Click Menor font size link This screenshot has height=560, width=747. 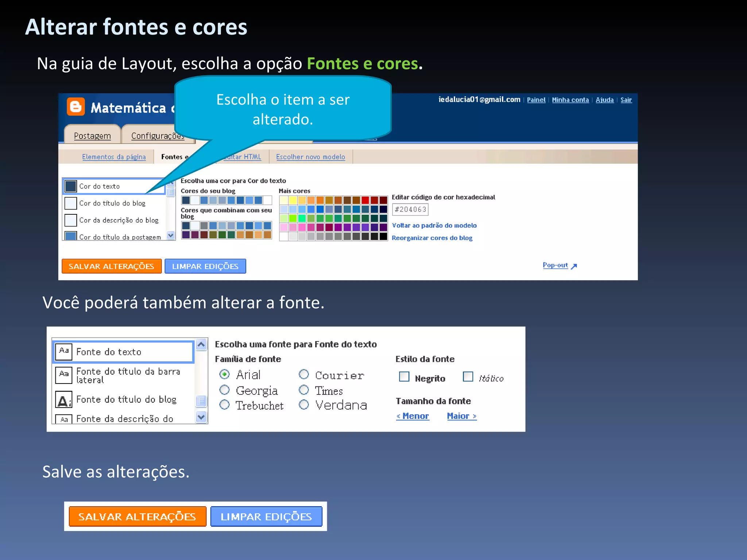click(x=413, y=416)
